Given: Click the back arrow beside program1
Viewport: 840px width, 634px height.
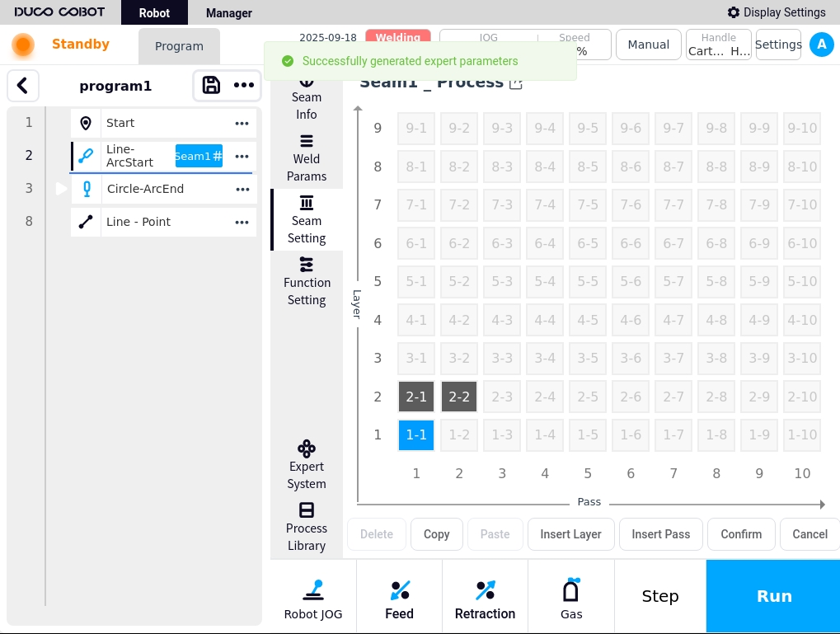Looking at the screenshot, I should coord(23,86).
